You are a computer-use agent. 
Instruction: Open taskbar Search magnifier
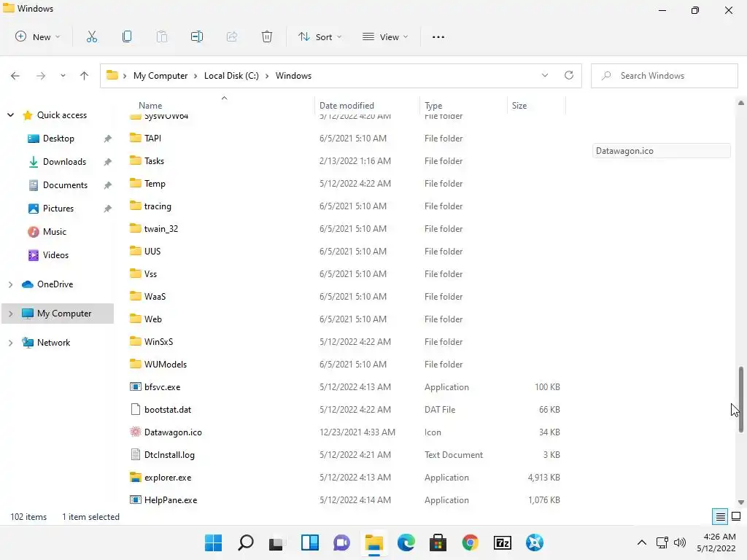246,542
